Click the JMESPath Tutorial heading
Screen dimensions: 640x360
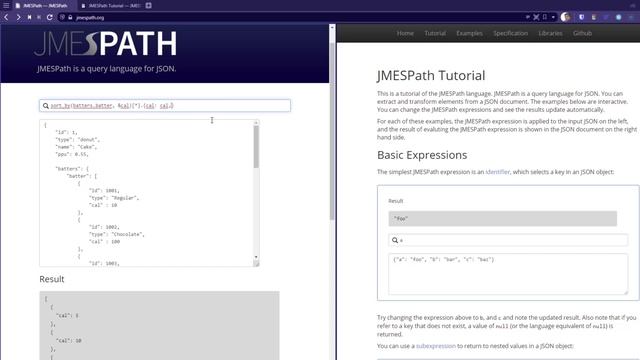tap(431, 76)
